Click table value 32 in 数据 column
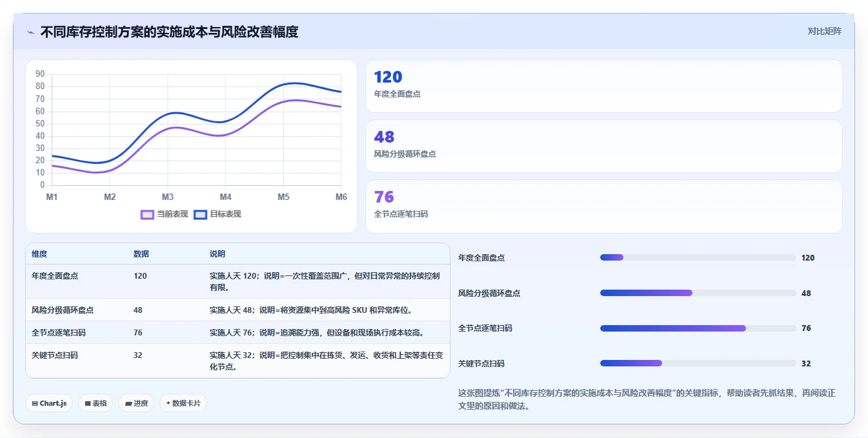868x438 pixels. 138,355
